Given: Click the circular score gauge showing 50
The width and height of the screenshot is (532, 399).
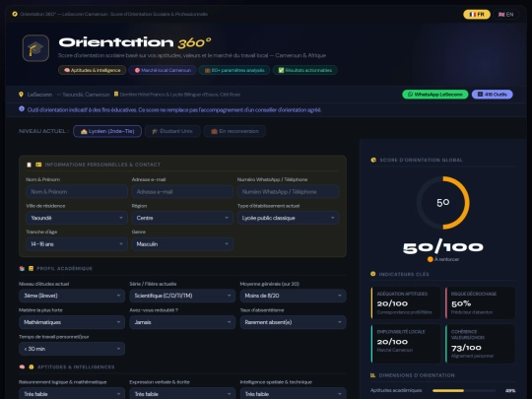Looking at the screenshot, I should (443, 203).
